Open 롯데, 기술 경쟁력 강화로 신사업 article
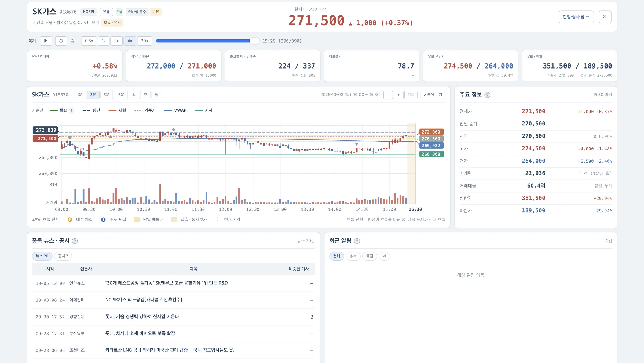This screenshot has height=363, width=644. tap(142, 317)
